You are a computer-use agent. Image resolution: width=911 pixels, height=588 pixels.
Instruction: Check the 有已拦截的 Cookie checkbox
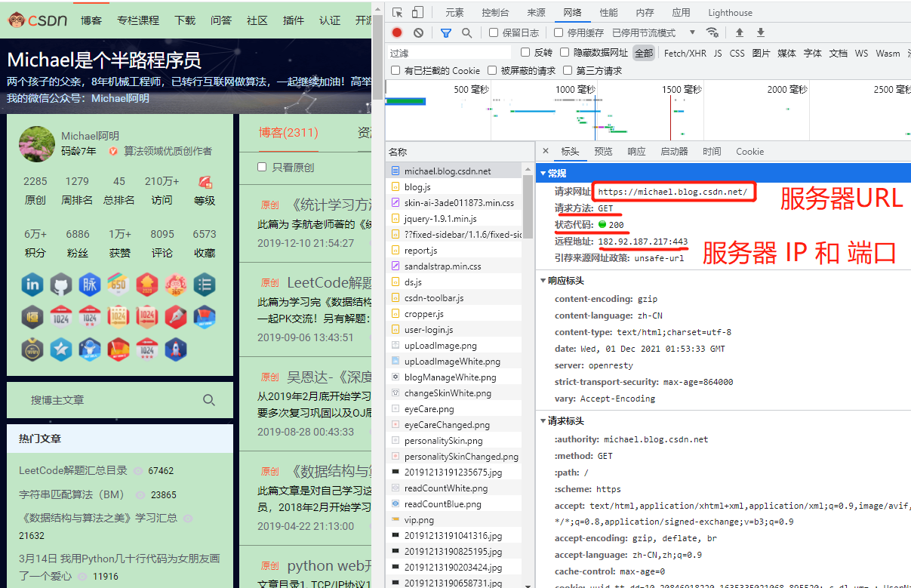(x=395, y=70)
